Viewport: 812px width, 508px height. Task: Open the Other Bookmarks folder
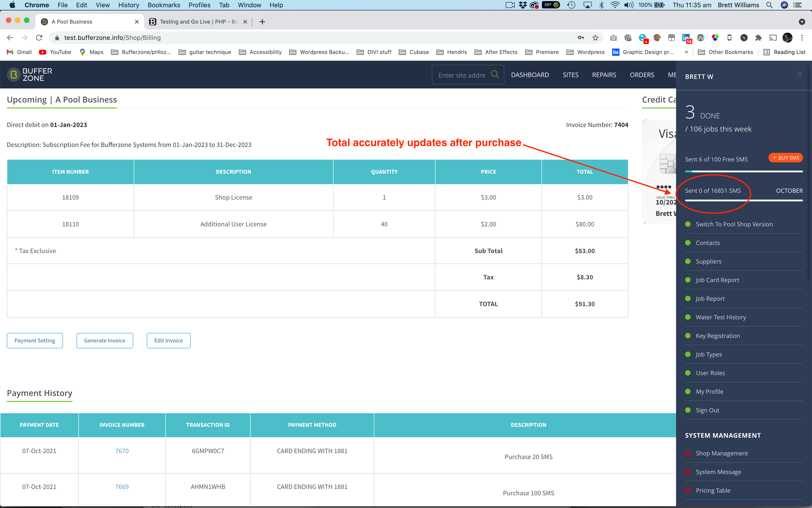pyautogui.click(x=725, y=52)
